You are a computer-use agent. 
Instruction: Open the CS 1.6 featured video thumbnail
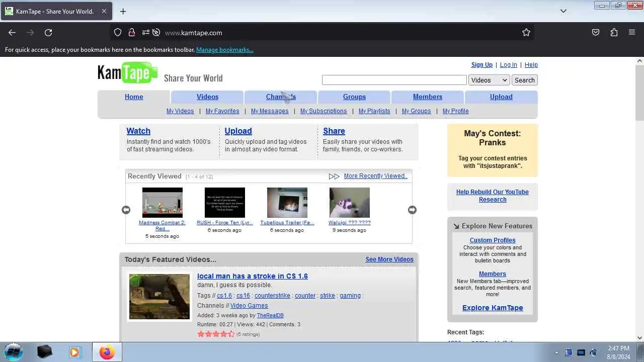tap(159, 297)
